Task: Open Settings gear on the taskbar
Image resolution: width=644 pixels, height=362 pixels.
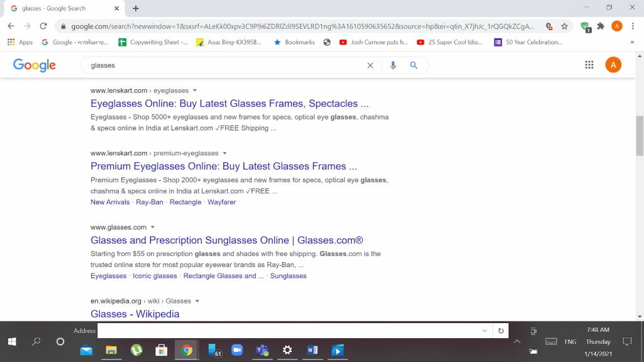Action: [287, 351]
